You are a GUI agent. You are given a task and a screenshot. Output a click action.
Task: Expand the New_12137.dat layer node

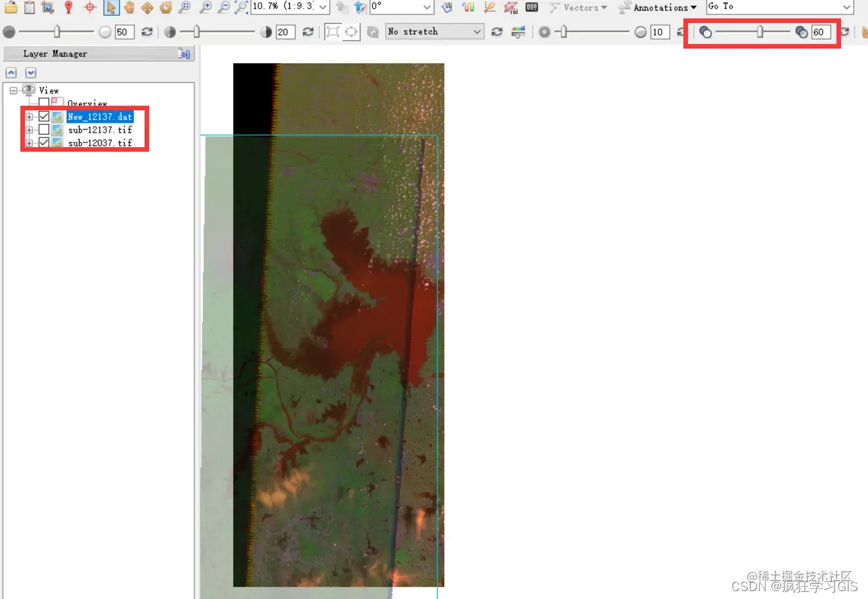[29, 116]
